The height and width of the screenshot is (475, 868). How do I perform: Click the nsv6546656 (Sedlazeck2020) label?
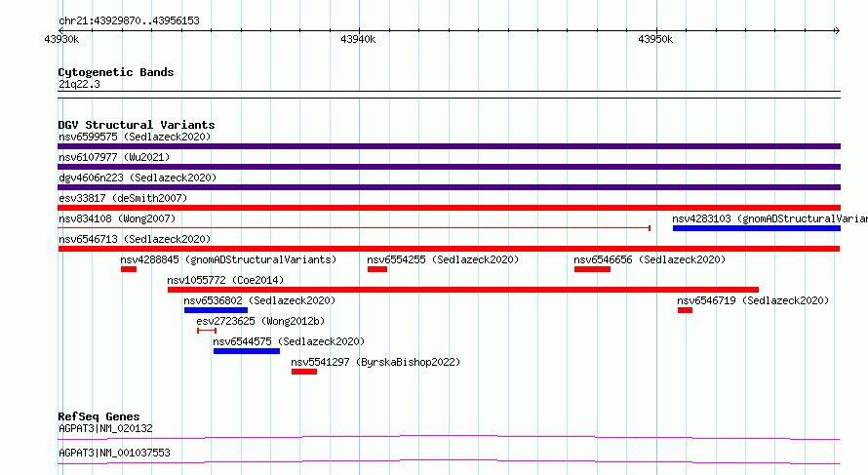pos(650,259)
